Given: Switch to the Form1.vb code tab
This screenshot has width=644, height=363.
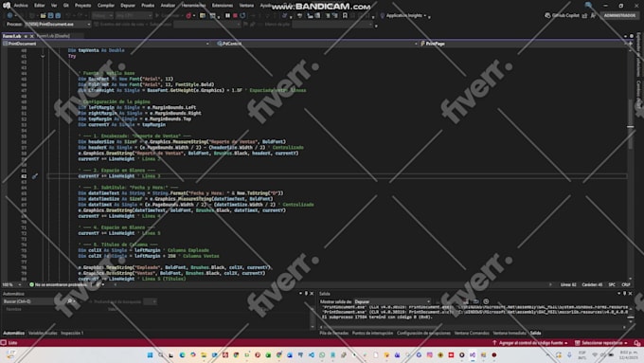Looking at the screenshot, I should (11, 36).
